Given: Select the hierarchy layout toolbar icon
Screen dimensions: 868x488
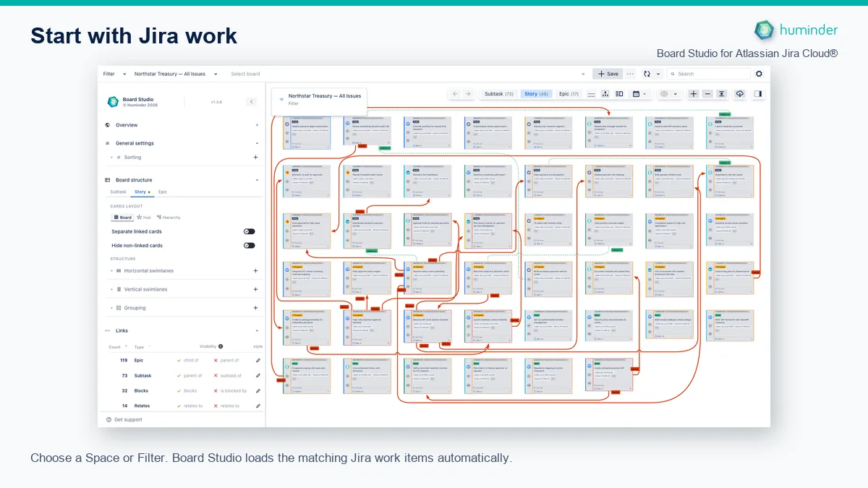Looking at the screenshot, I should (x=605, y=94).
